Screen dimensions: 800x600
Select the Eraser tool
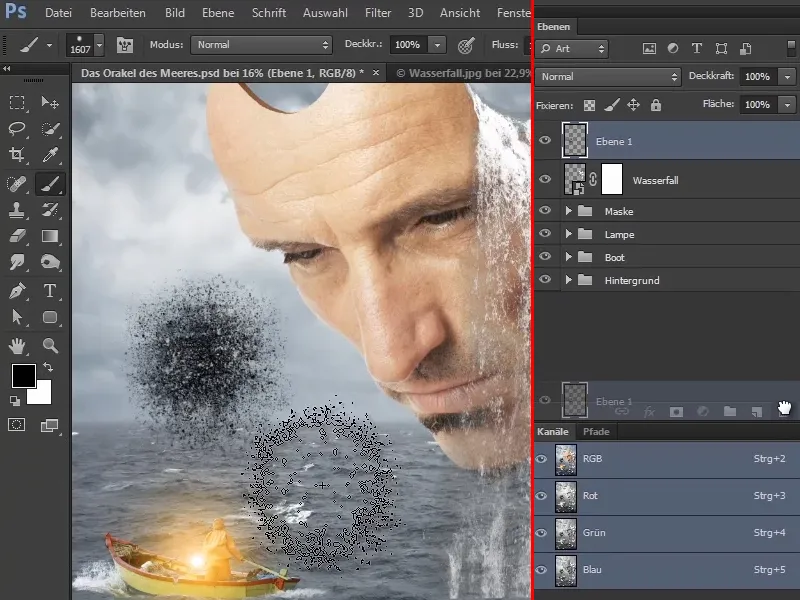pyautogui.click(x=17, y=236)
